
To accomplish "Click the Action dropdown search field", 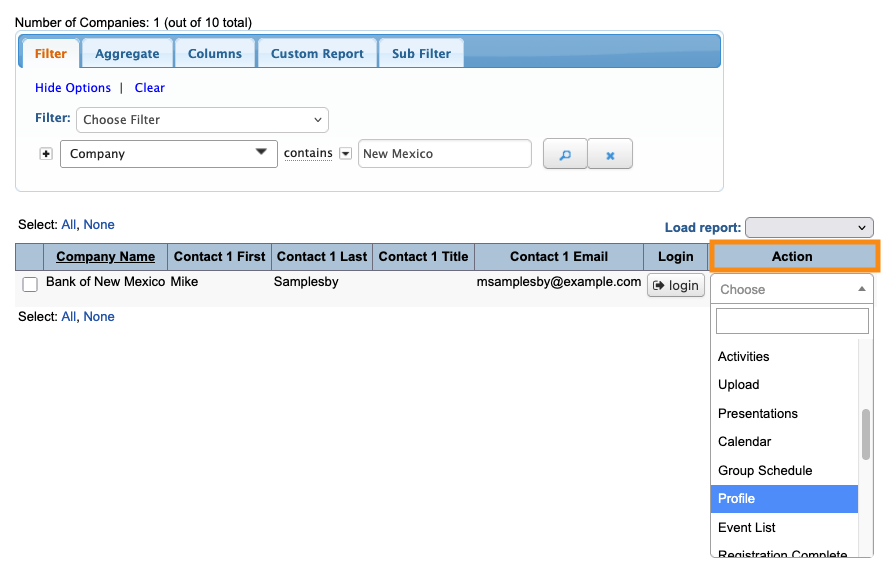I will (792, 321).
